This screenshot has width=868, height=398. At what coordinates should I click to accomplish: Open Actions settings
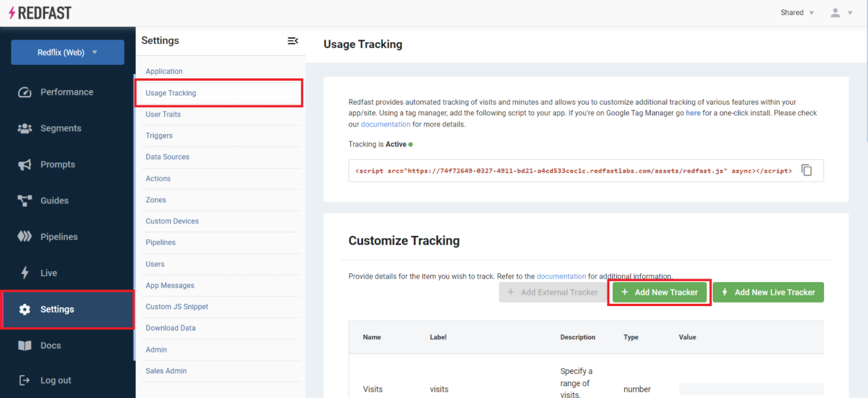(158, 179)
